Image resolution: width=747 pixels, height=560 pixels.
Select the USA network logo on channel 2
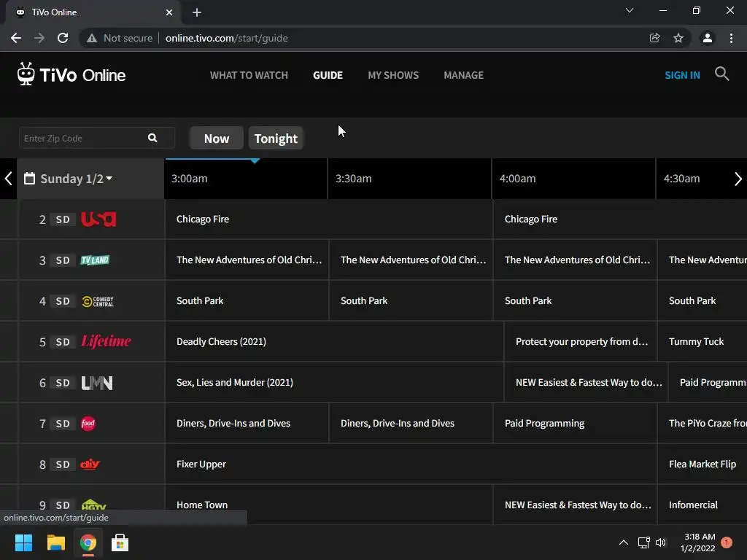click(x=98, y=219)
